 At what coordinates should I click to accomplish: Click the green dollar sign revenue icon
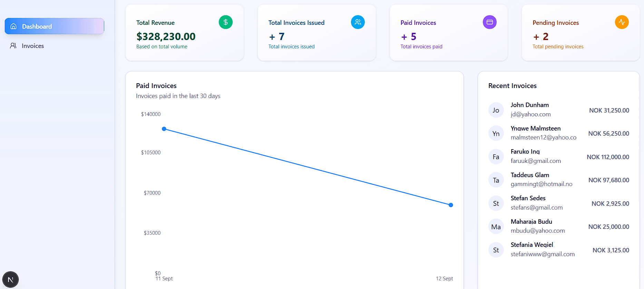pos(226,22)
